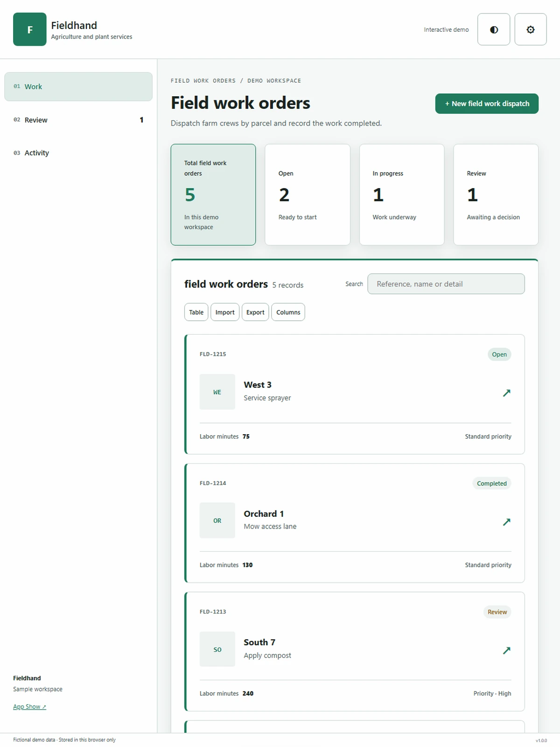Screen dimensions: 560x747
Task: Click the Priority · High label
Action: click(492, 693)
